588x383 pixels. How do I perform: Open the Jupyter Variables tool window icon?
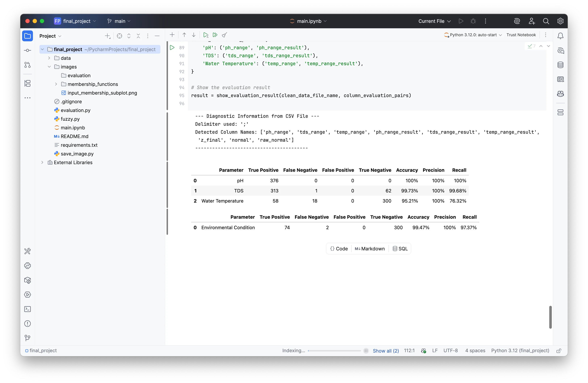(560, 79)
